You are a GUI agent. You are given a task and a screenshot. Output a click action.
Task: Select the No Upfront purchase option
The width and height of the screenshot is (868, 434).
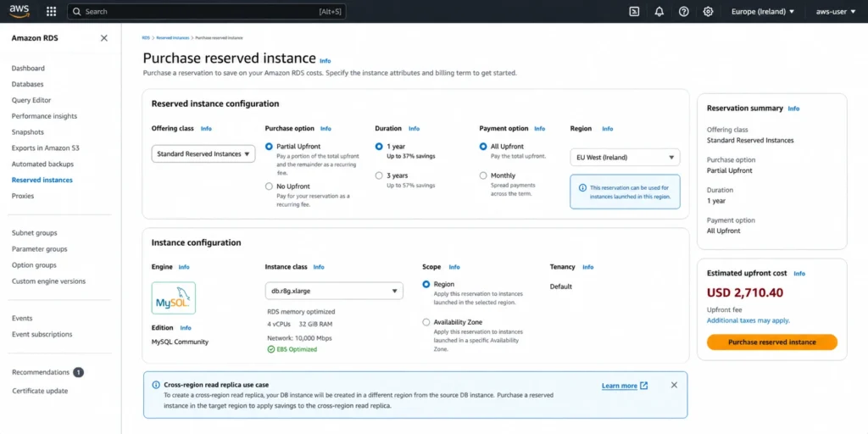[x=269, y=186]
